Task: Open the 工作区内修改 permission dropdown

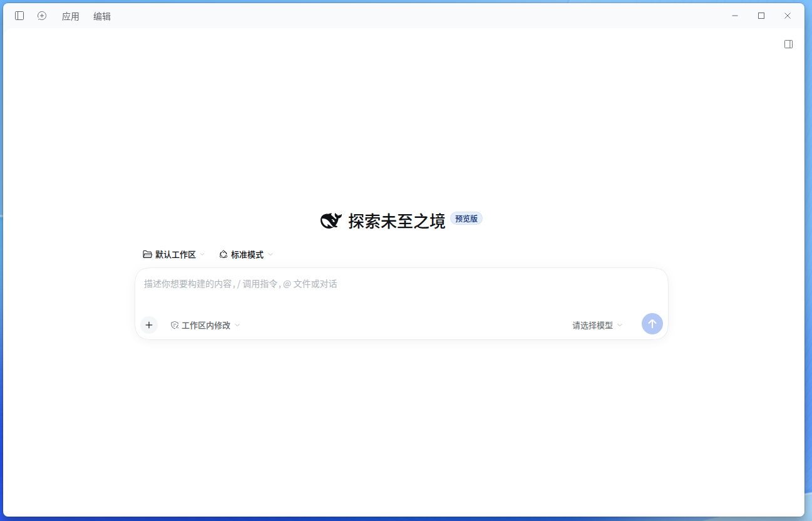Action: pyautogui.click(x=205, y=326)
